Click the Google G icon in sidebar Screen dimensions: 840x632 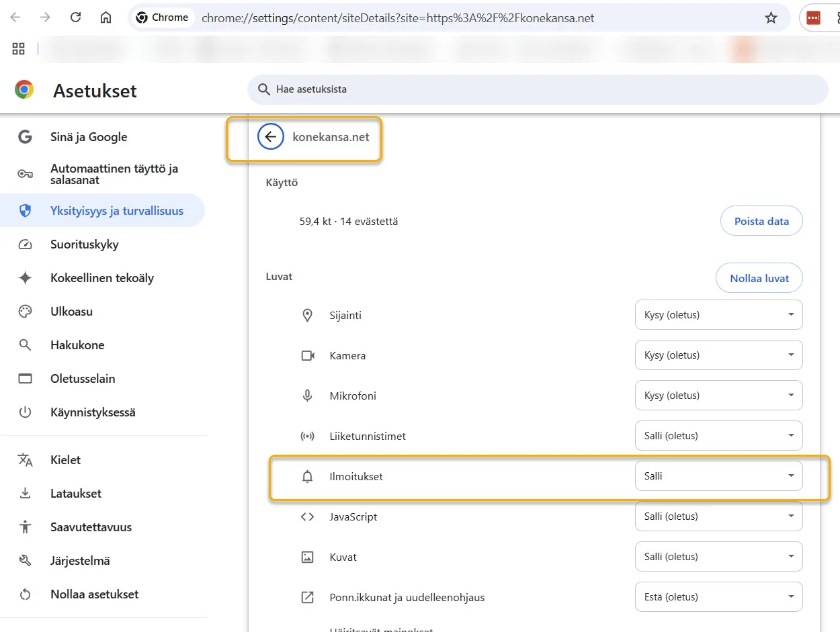click(x=25, y=137)
